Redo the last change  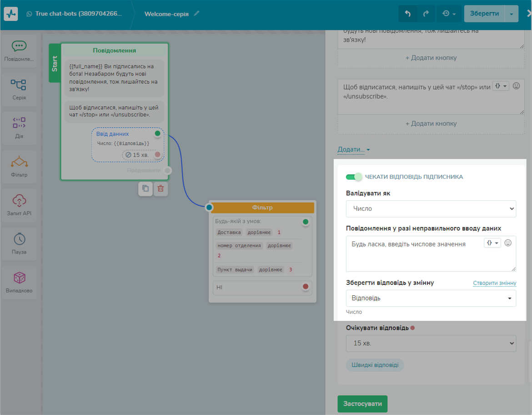426,14
